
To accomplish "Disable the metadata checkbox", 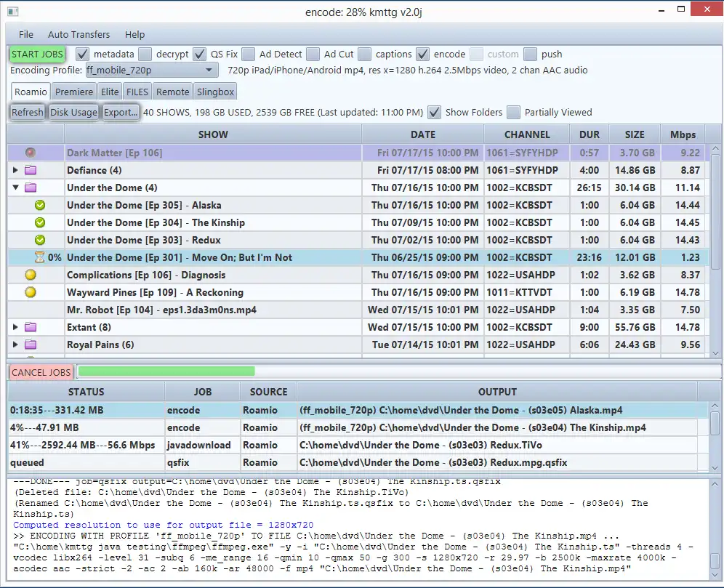I will [82, 54].
